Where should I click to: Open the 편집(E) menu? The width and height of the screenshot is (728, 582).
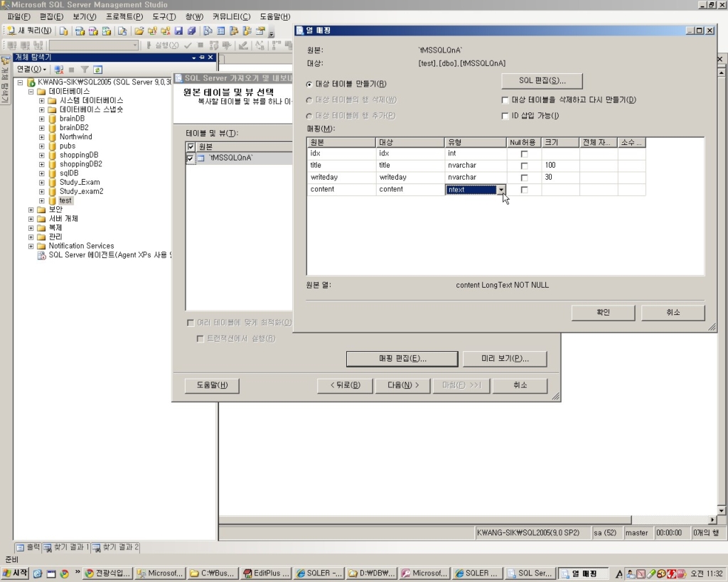[51, 17]
